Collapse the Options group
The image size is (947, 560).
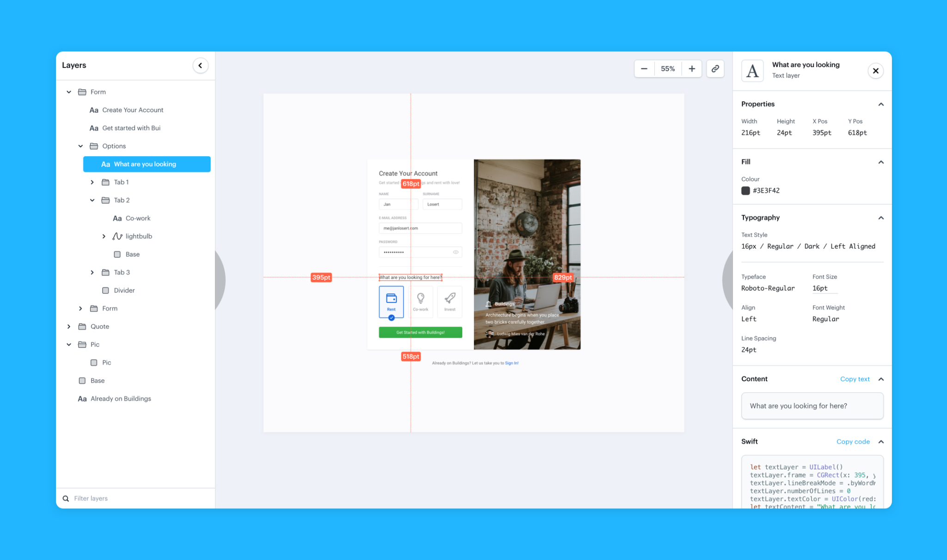pos(80,146)
